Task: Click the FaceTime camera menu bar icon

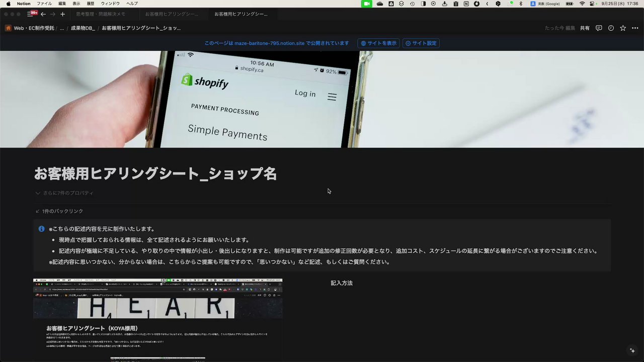Action: [367, 4]
